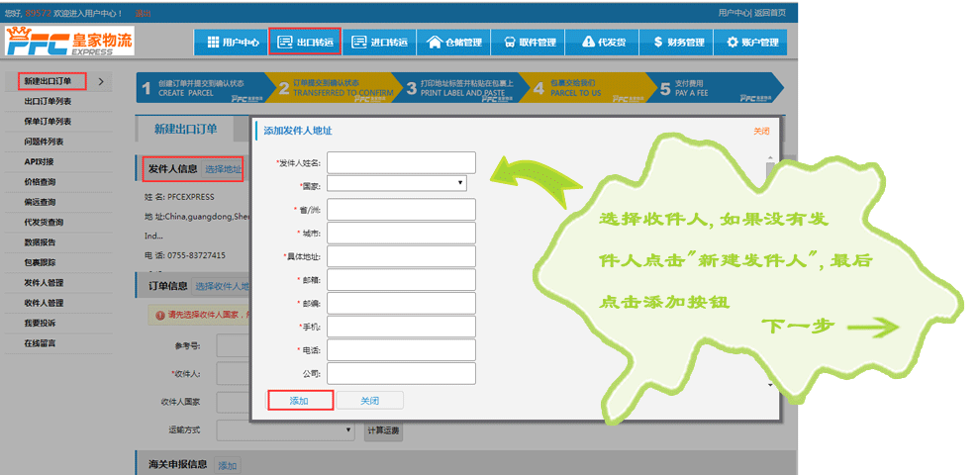This screenshot has width=980, height=475.
Task: Open 在线留言 in the sidebar
Action: 40,343
